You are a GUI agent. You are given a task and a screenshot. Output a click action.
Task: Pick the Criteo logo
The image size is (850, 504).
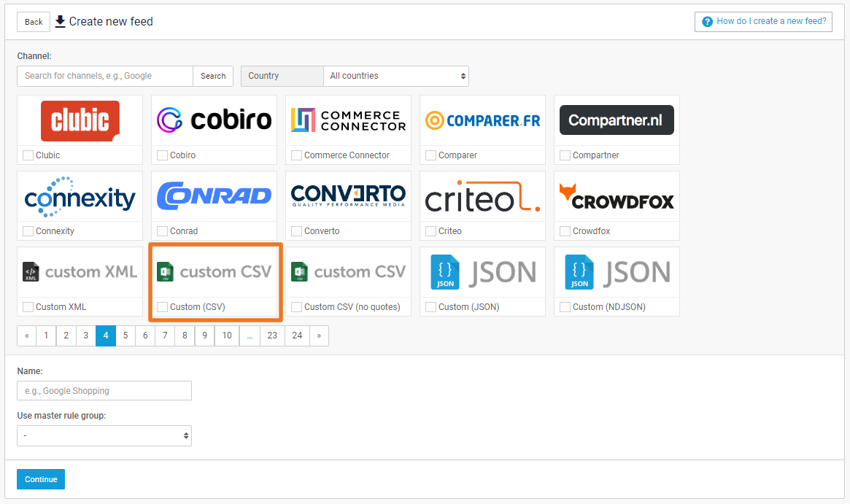click(482, 197)
